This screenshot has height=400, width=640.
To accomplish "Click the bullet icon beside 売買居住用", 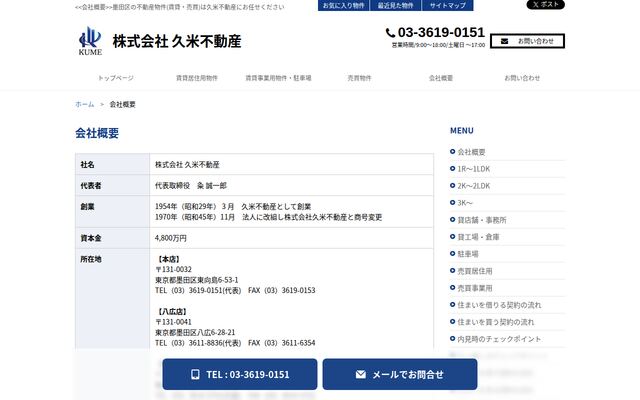I will (452, 271).
